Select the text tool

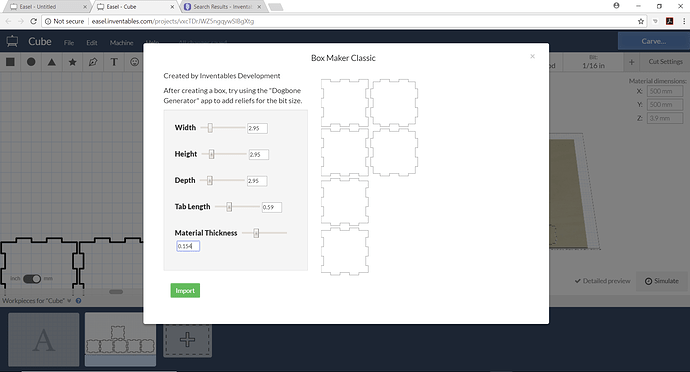[114, 62]
